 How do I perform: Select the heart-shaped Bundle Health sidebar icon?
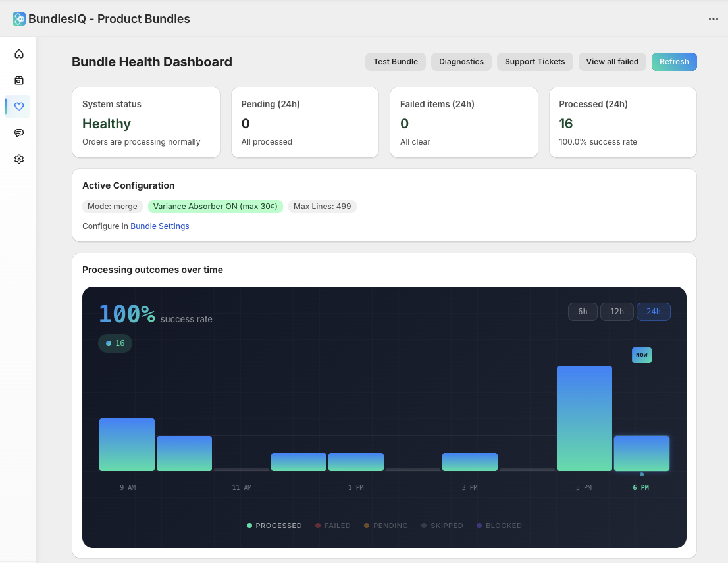click(19, 106)
